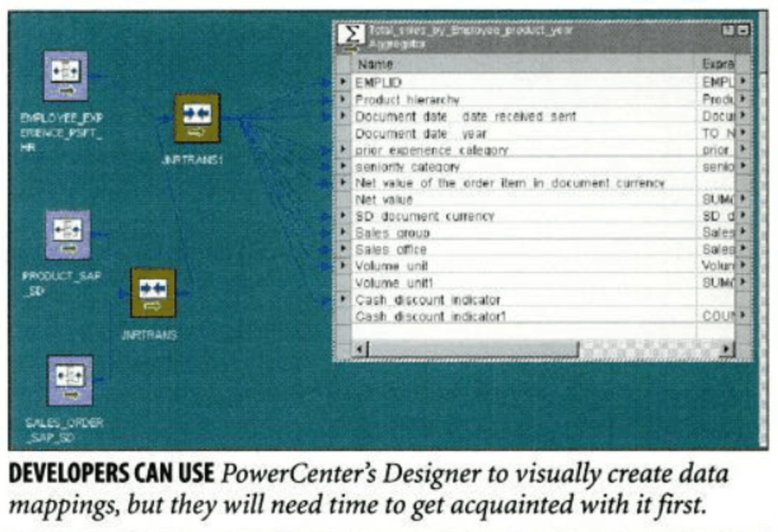Image resolution: width=778 pixels, height=532 pixels.
Task: Select the JNRTRANS joiner transformation icon
Action: pyautogui.click(x=153, y=293)
